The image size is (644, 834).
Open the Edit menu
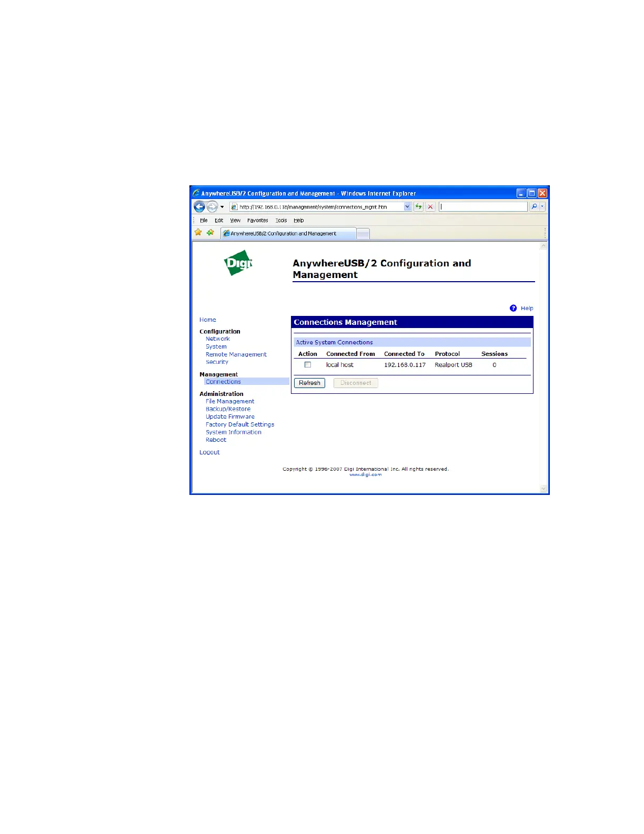click(x=219, y=221)
